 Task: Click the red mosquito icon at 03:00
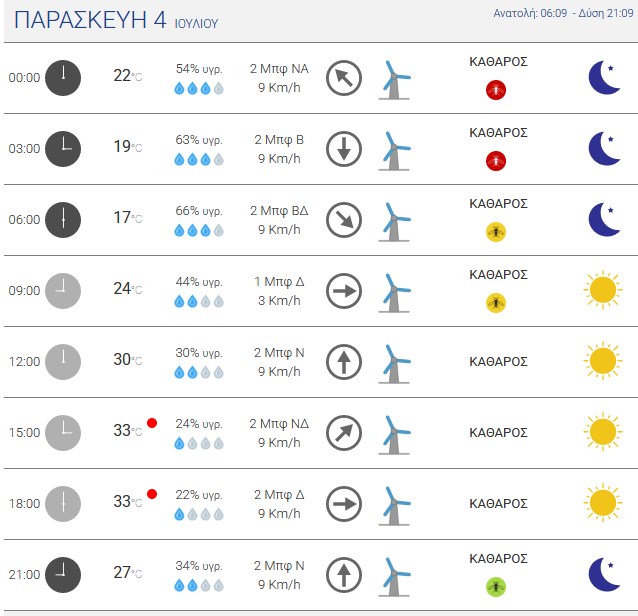click(496, 161)
